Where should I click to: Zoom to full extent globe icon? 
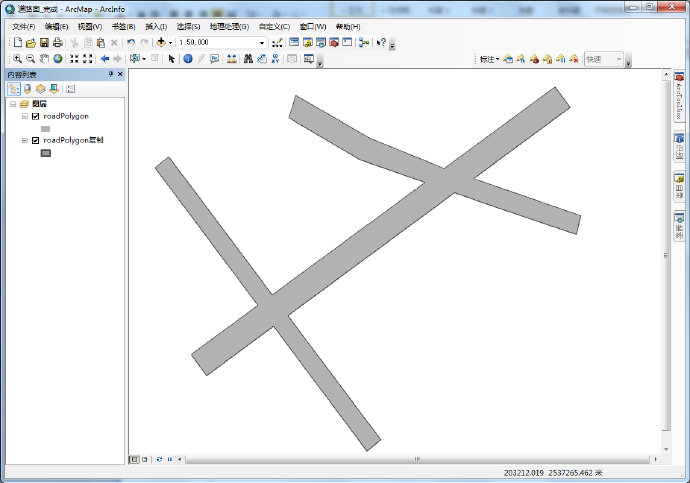pos(58,59)
